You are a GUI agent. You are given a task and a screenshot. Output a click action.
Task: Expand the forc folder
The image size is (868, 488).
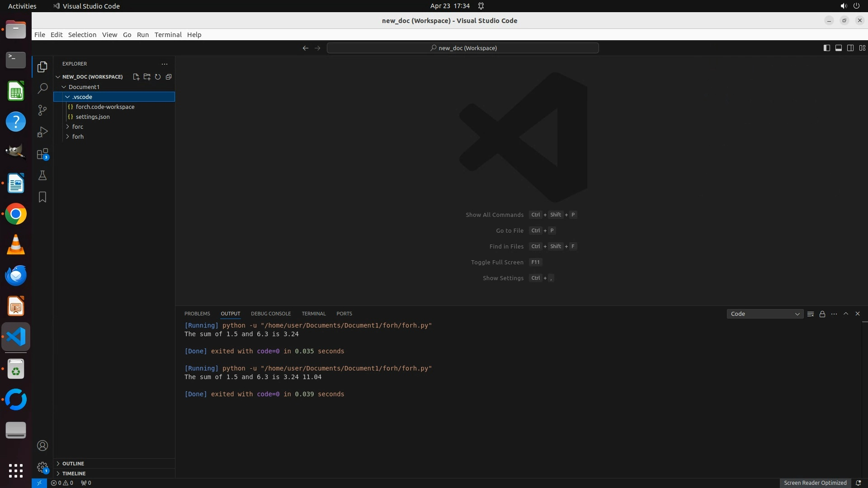click(x=78, y=127)
